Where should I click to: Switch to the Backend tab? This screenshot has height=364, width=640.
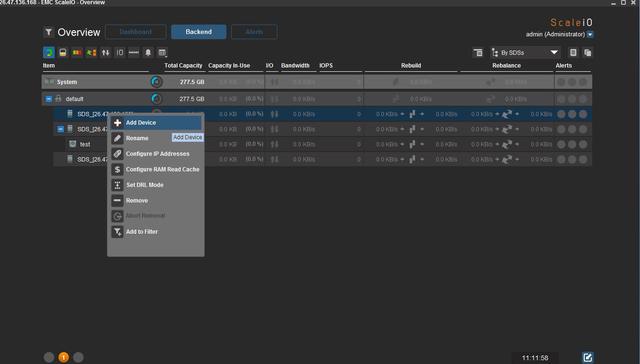pos(199,32)
